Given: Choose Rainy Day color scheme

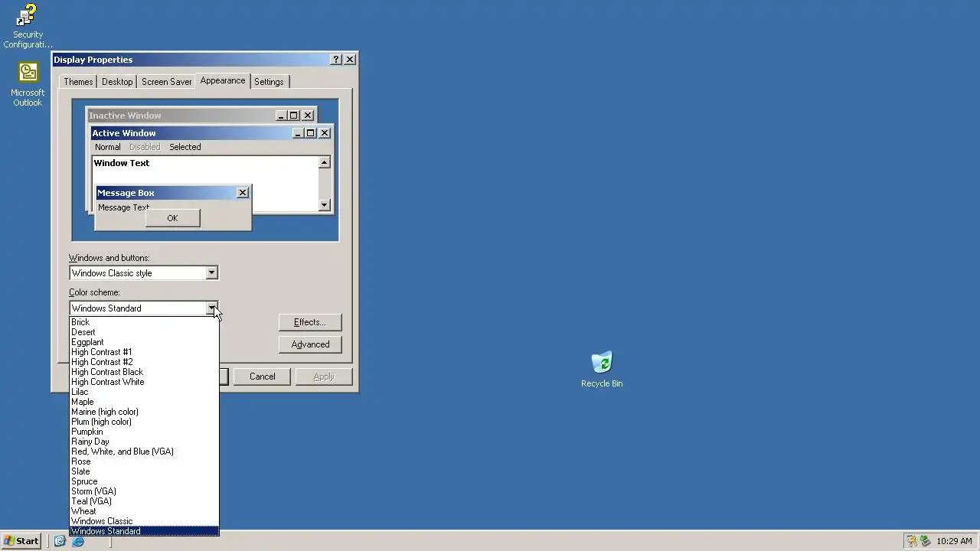Looking at the screenshot, I should (x=144, y=442).
